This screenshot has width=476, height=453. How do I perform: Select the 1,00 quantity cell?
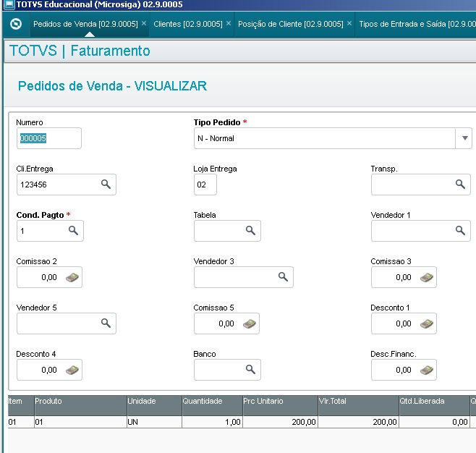pyautogui.click(x=212, y=422)
